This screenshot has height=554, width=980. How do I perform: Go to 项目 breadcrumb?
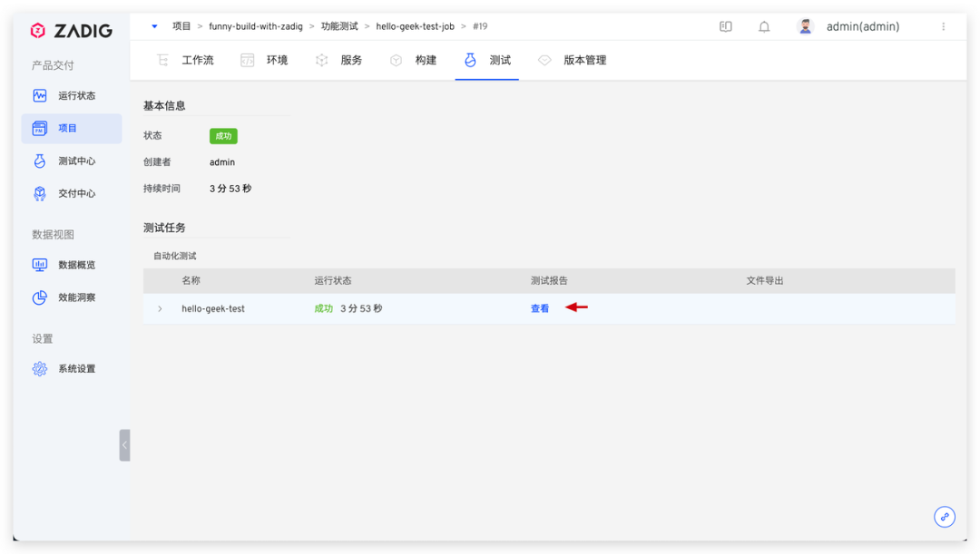[x=181, y=26]
